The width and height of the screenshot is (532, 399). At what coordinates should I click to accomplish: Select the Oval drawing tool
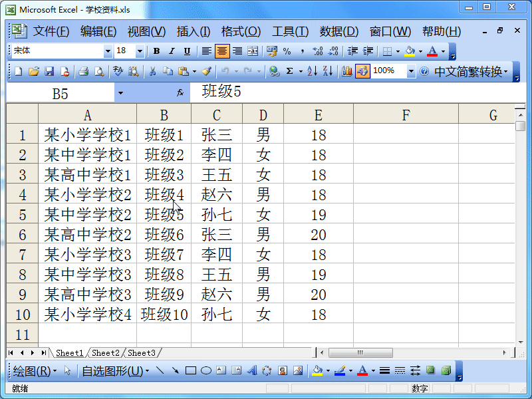click(x=206, y=370)
